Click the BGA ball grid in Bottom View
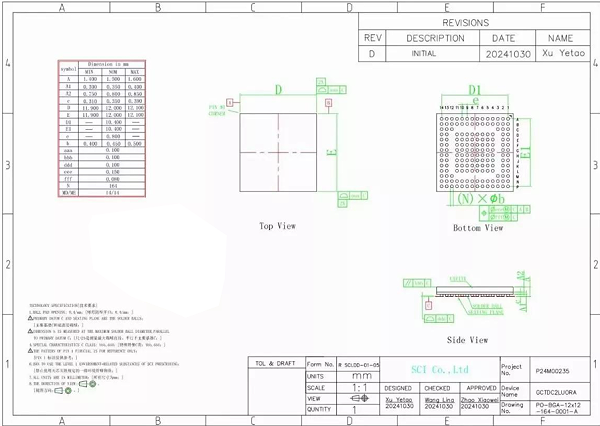Screen dimensions: 600x426 475,148
